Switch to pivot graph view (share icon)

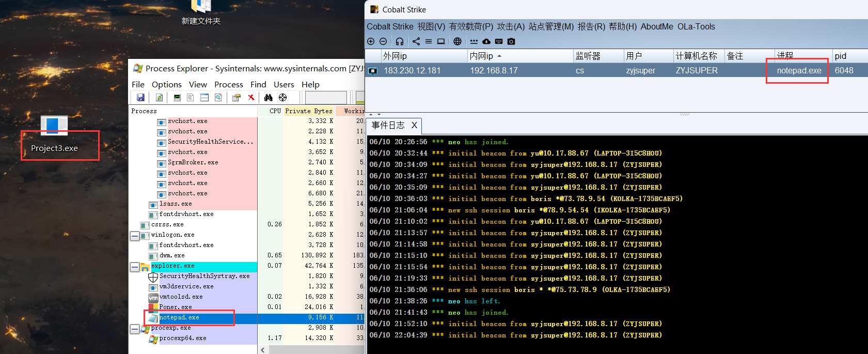pyautogui.click(x=416, y=41)
